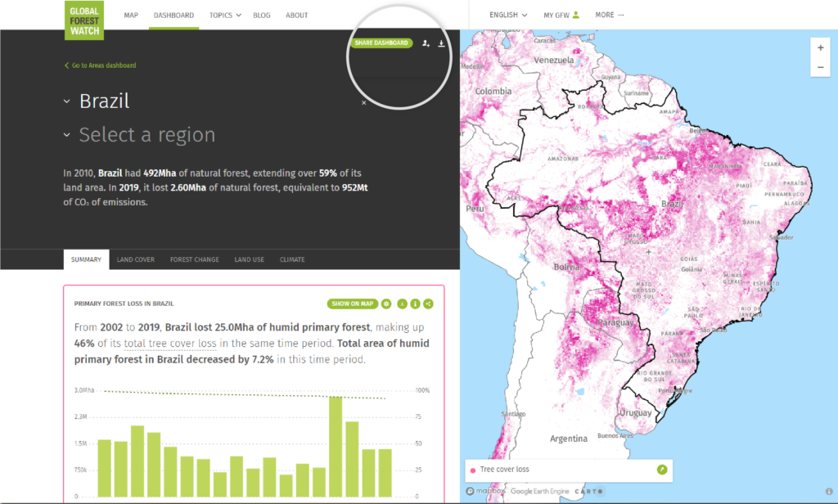Click the Colombia map label
The height and width of the screenshot is (504, 838).
493,91
